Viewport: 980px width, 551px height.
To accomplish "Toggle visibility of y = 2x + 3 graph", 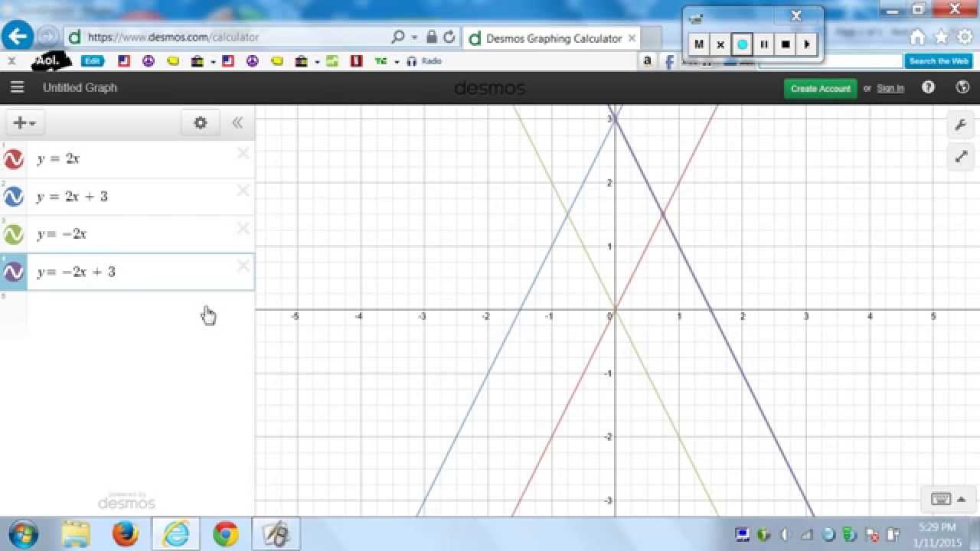I will click(13, 197).
